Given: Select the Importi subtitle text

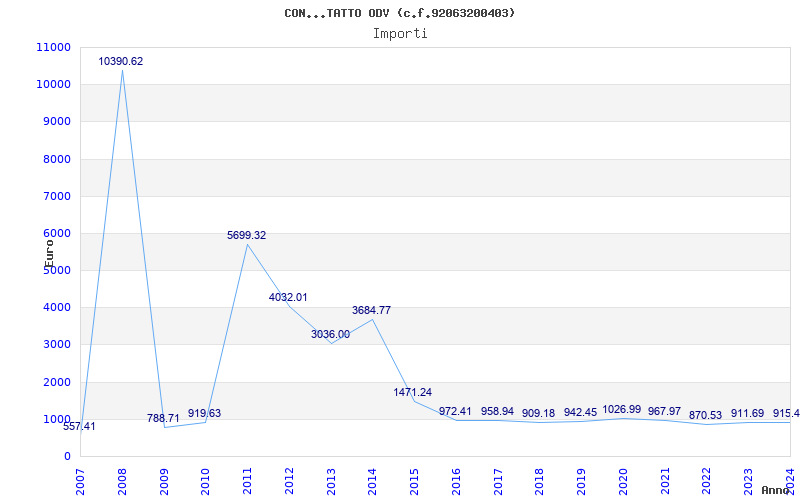Looking at the screenshot, I should point(400,34).
